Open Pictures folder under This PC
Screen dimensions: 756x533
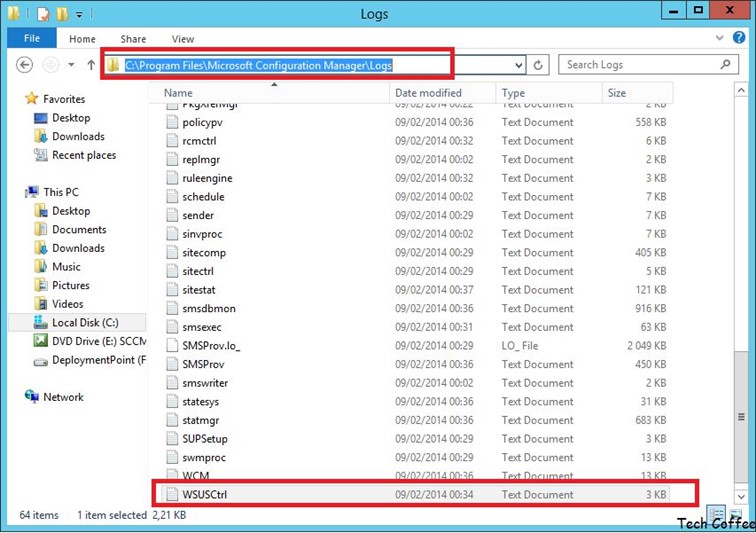click(70, 286)
